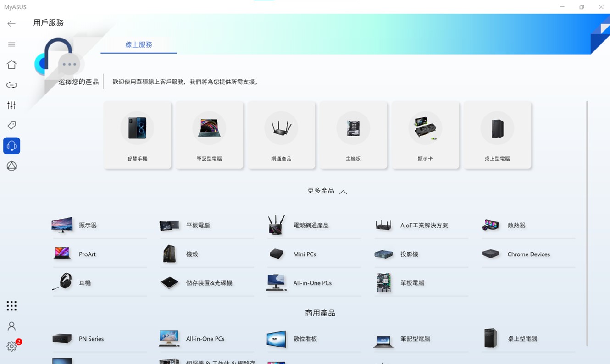The width and height of the screenshot is (610, 364).
Task: Open the 顯示器 text link
Action: pos(88,226)
